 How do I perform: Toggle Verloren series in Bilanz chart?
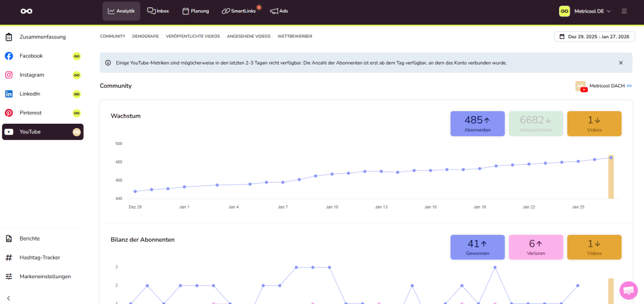pyautogui.click(x=535, y=247)
